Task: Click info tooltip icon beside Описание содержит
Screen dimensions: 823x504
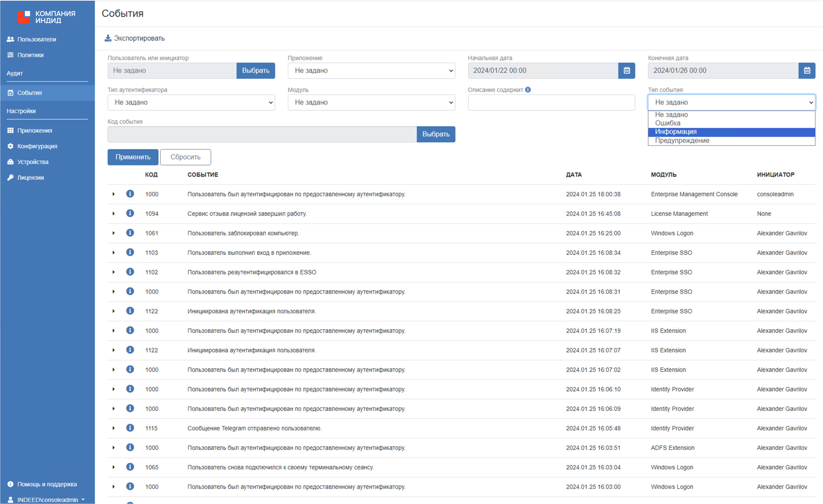Action: point(528,90)
